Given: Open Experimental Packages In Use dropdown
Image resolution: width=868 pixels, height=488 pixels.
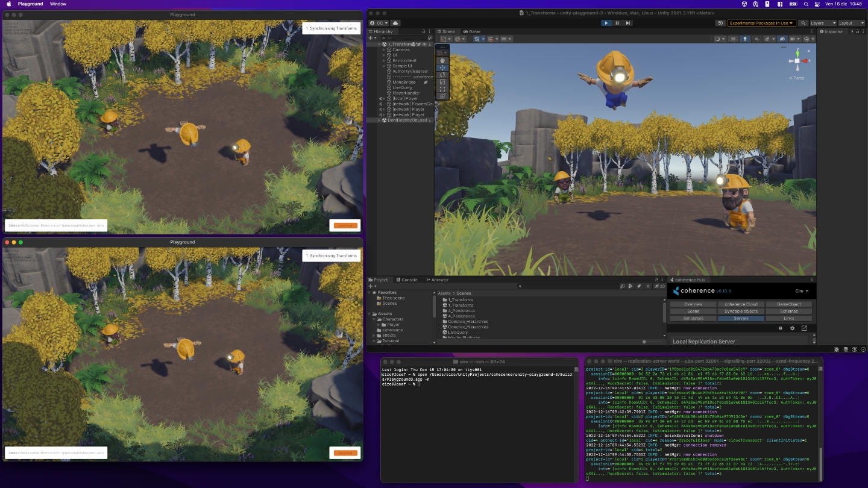Looking at the screenshot, I should [761, 23].
